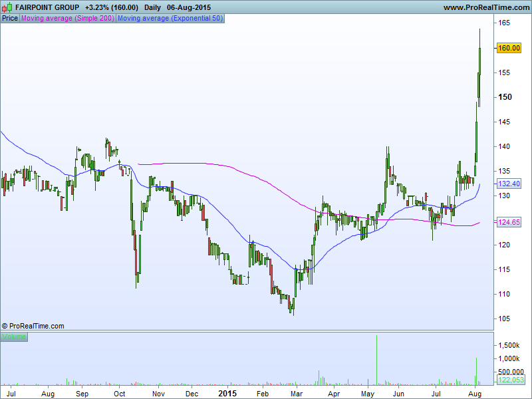Click the blue 132.40 price label
532x399 pixels.
click(x=508, y=183)
